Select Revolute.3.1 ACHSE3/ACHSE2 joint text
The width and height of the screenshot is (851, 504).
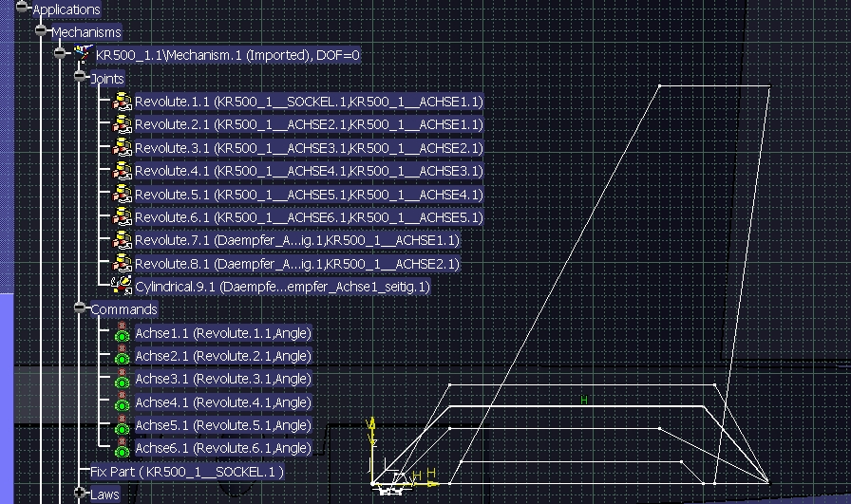(309, 147)
